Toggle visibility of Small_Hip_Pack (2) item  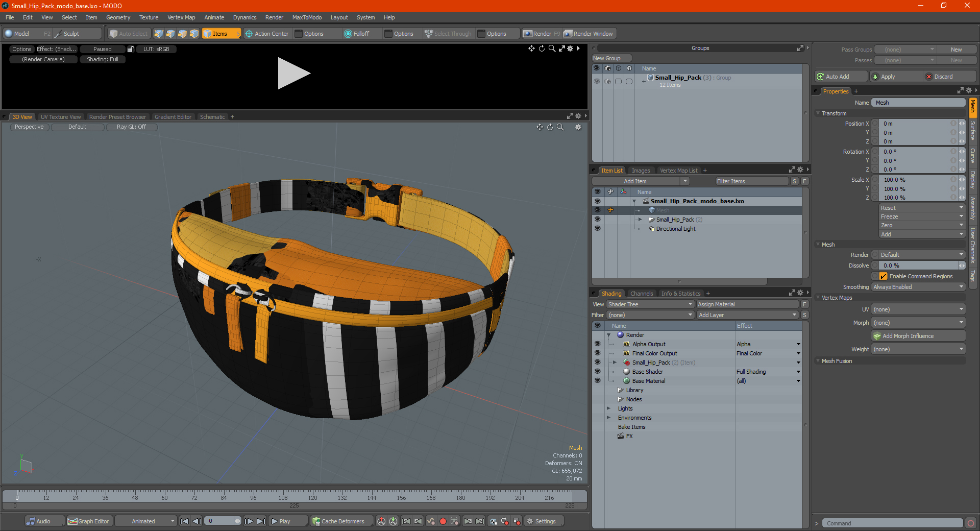(x=597, y=220)
